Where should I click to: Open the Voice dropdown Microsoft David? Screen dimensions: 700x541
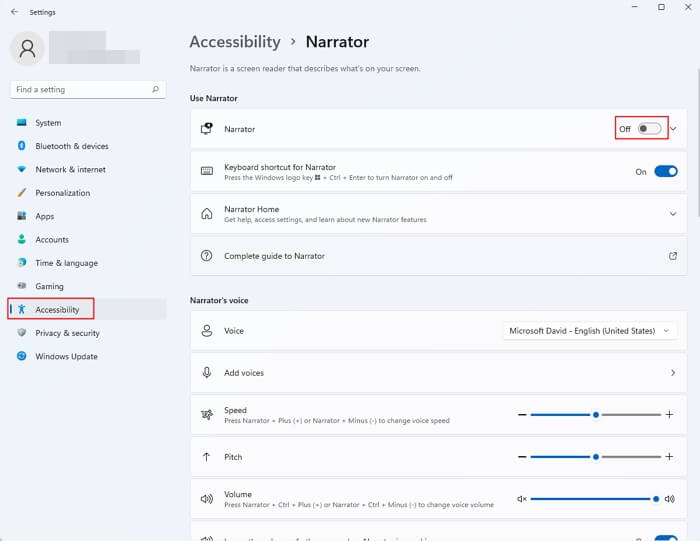pos(589,331)
